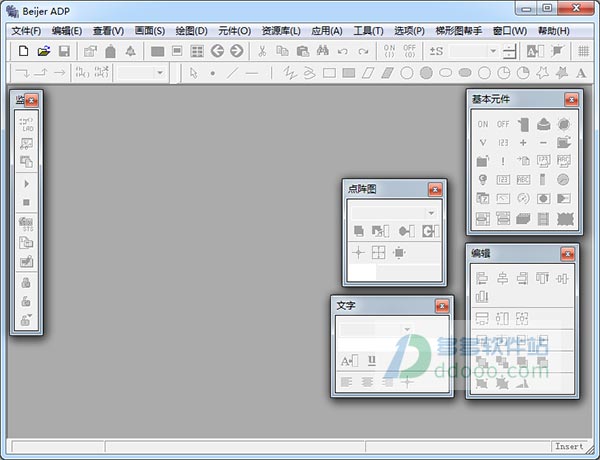600x460 pixels.
Task: Click the Paste clipboard icon
Action: pyautogui.click(x=303, y=51)
